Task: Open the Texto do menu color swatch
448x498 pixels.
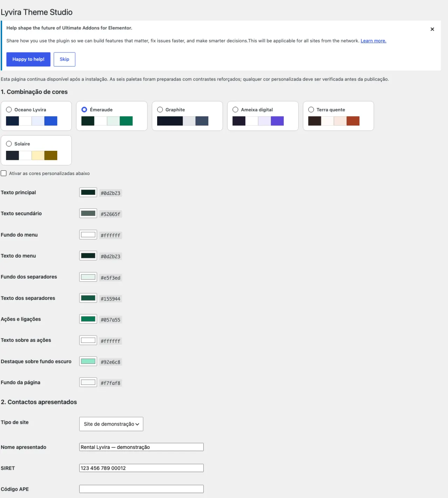Action: pos(88,256)
